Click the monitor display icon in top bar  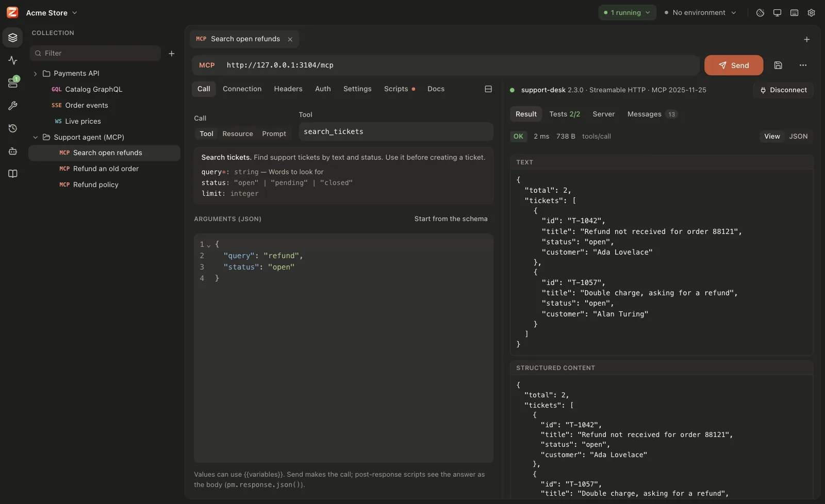[777, 13]
